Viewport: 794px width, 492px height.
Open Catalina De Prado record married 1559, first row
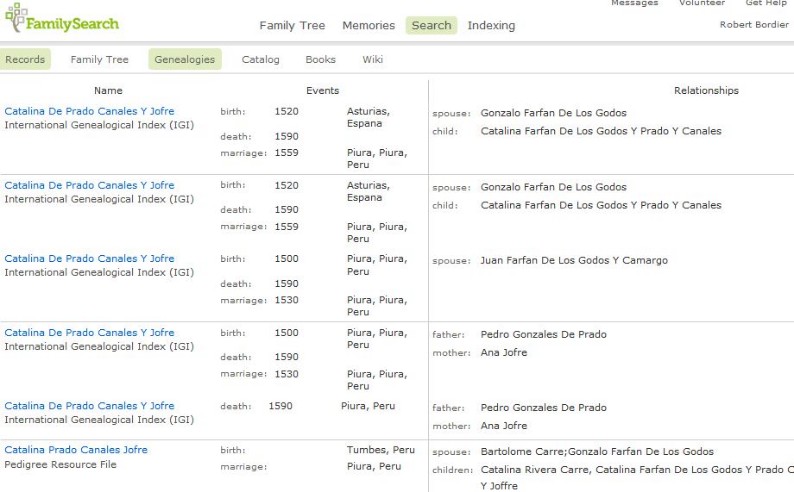[89, 111]
